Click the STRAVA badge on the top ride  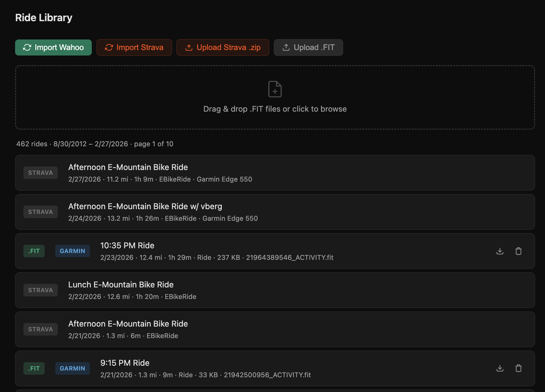point(40,173)
